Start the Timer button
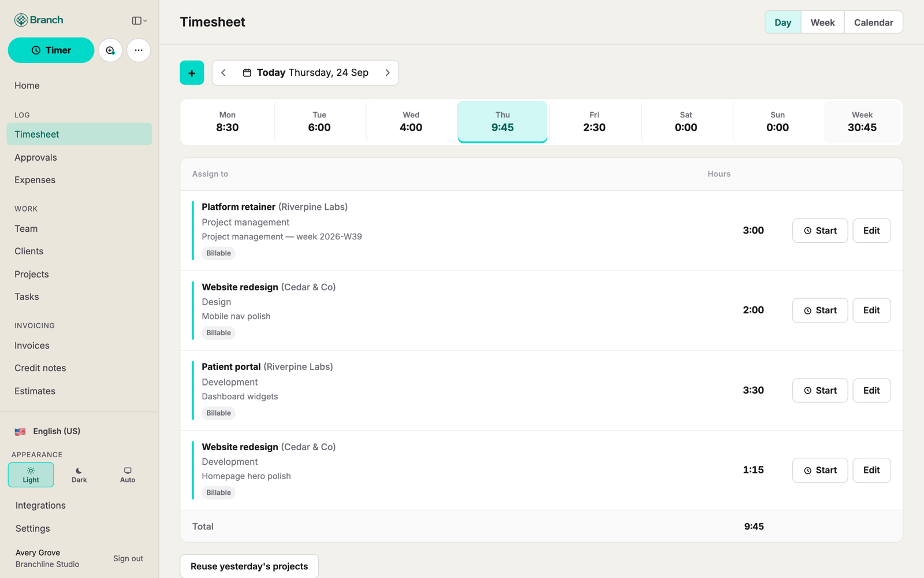Image resolution: width=924 pixels, height=578 pixels. point(51,50)
